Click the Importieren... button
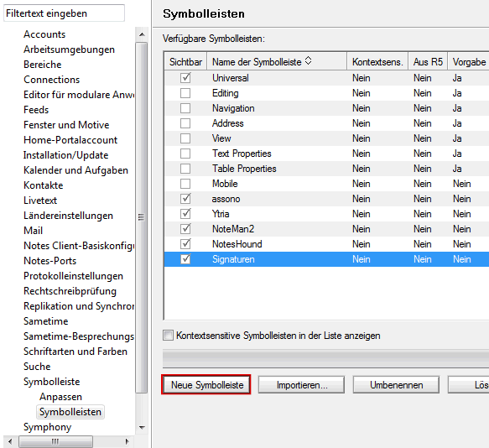Viewport: 489px width, 448px height. coord(302,385)
